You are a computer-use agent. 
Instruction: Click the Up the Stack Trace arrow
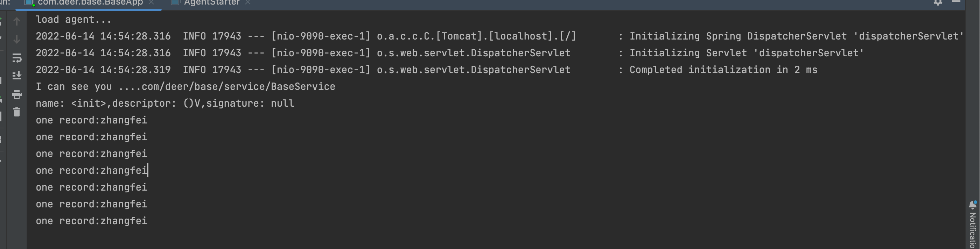point(17,21)
